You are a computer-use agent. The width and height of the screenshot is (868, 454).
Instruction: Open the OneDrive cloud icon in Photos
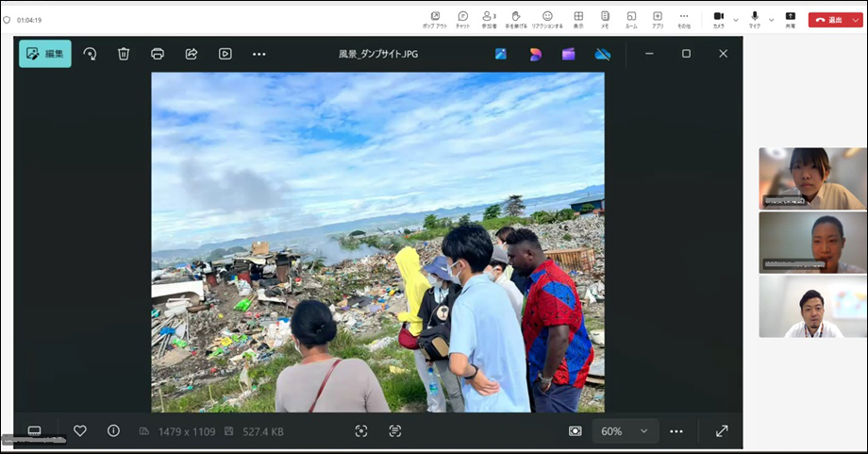click(x=603, y=54)
